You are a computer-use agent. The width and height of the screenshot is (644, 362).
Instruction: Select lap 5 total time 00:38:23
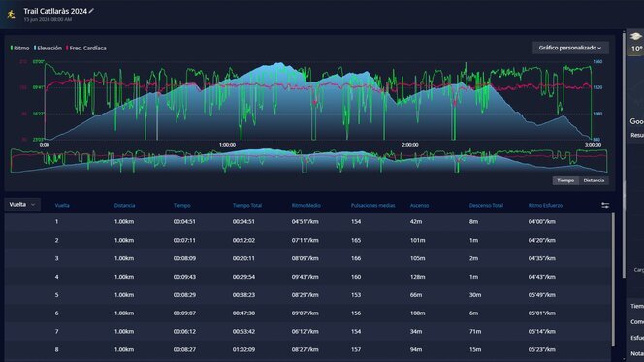243,295
